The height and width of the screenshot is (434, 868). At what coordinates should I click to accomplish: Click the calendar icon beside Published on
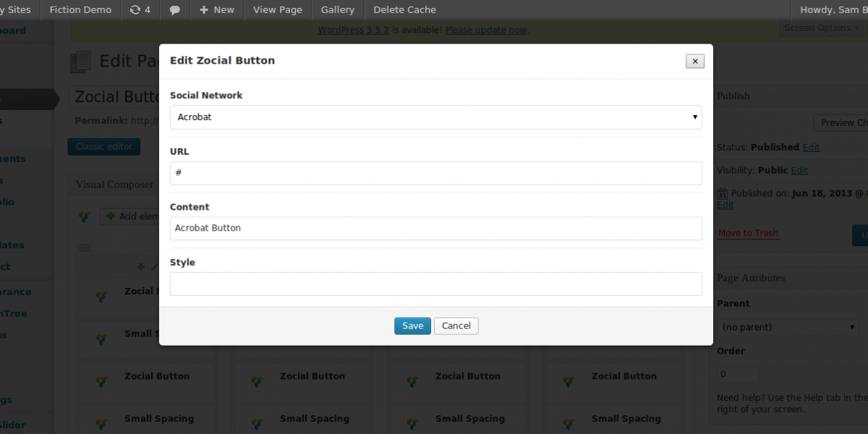[x=722, y=194]
